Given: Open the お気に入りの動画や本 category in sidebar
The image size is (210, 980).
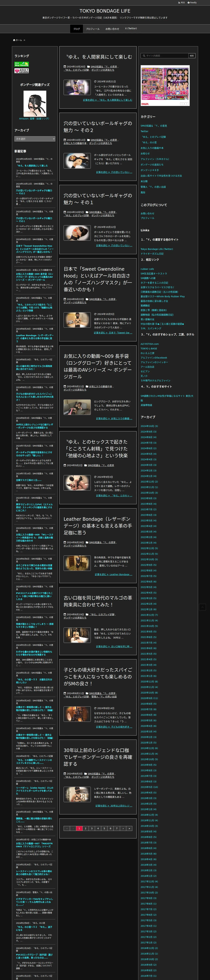Looking at the screenshot, I should click(152, 148).
